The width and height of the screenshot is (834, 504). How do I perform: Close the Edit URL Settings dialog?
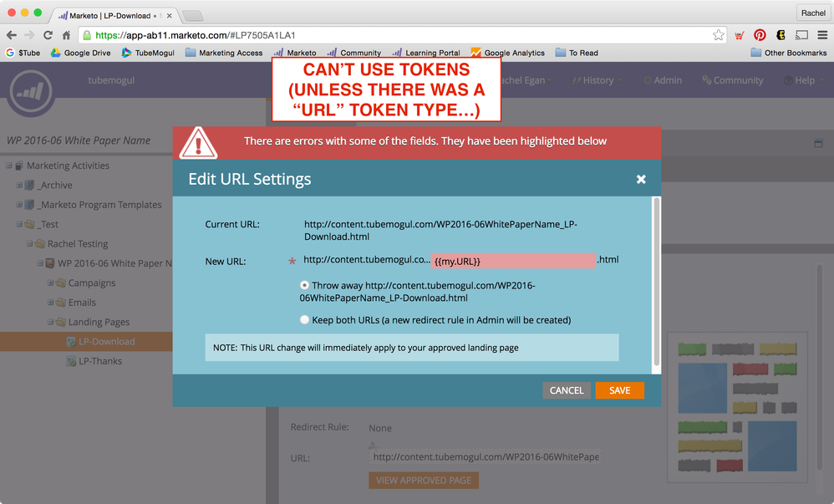coord(641,180)
